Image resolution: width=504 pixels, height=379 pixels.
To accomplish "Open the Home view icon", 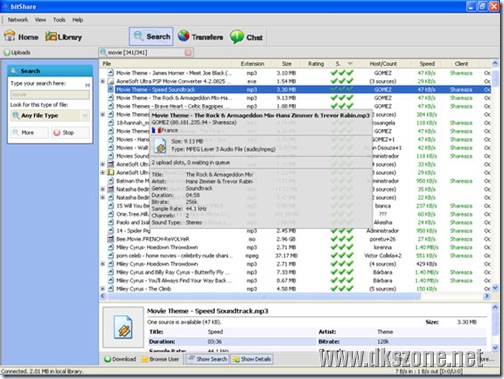I will (10, 36).
